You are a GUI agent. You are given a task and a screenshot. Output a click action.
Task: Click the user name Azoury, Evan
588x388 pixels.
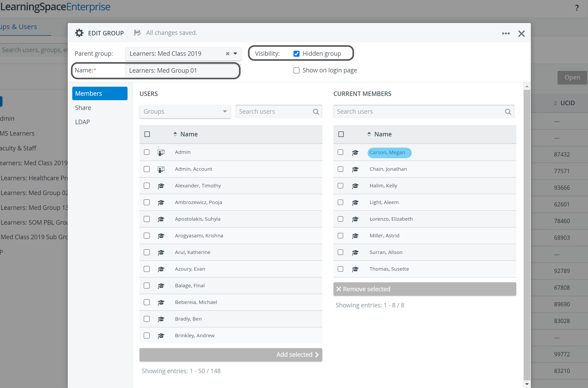pos(190,269)
